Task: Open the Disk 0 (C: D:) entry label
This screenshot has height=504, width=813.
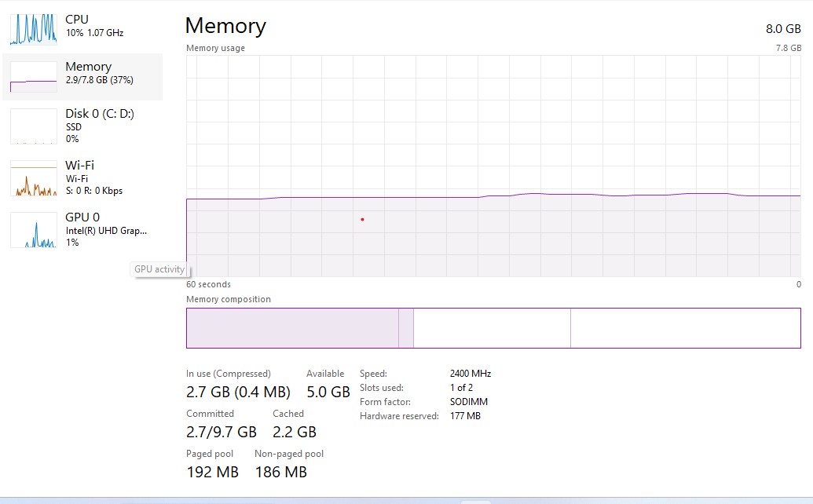Action: [x=100, y=113]
